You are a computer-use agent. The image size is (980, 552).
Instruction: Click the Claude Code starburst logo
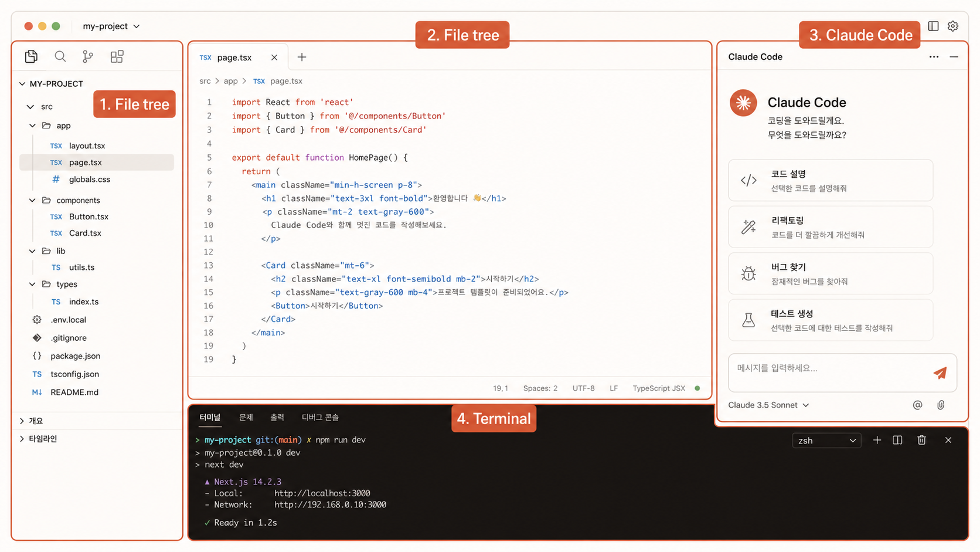[743, 103]
